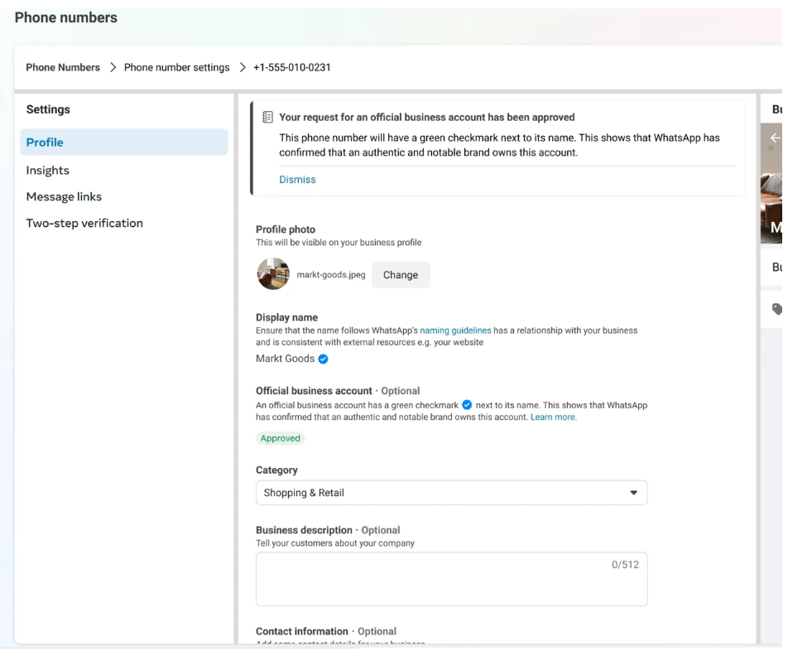Click the Settings sidebar heading
The image size is (812, 651).
[x=48, y=109]
